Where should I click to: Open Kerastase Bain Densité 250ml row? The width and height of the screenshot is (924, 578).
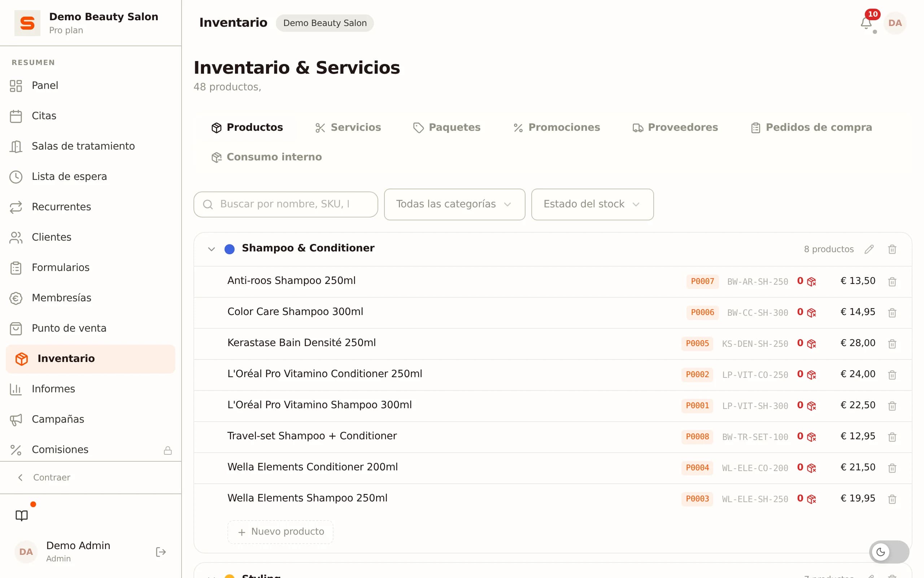point(553,344)
